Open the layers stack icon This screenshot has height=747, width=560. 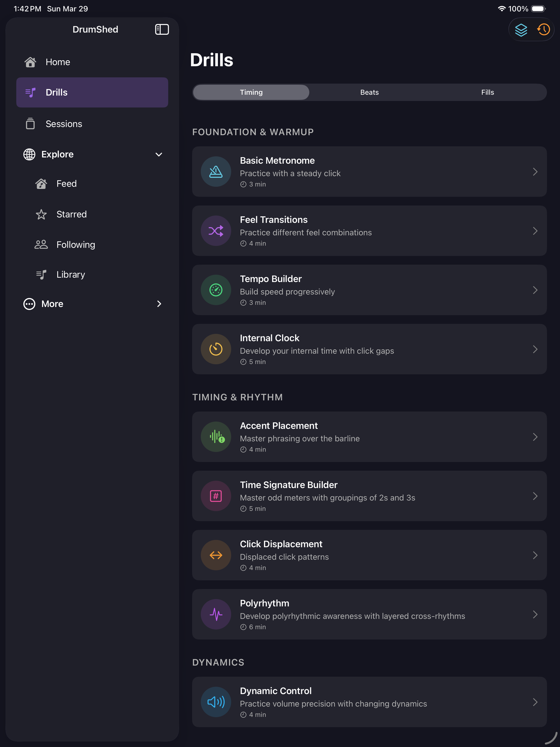click(x=521, y=30)
